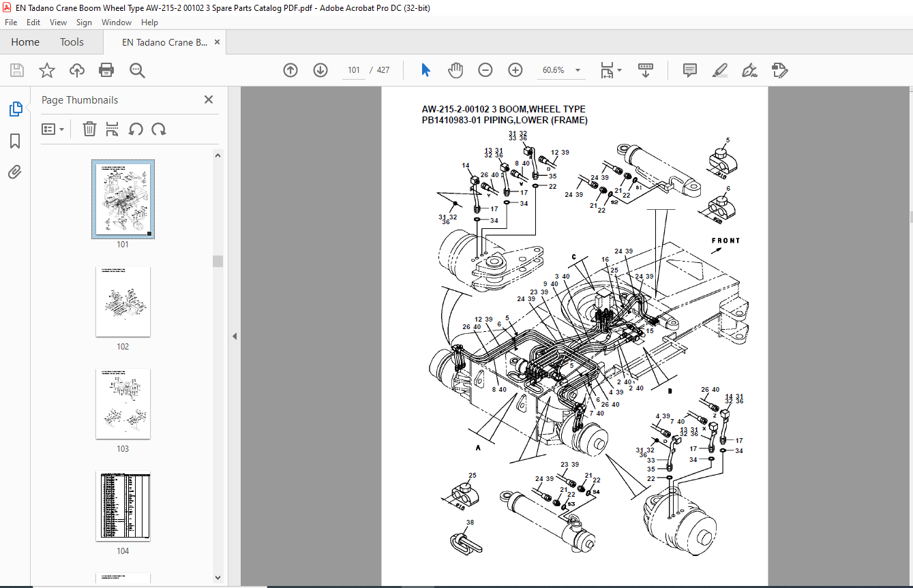Viewport: 913px width, 588px height.
Task: Select the page 102 thumbnail
Action: (x=123, y=301)
